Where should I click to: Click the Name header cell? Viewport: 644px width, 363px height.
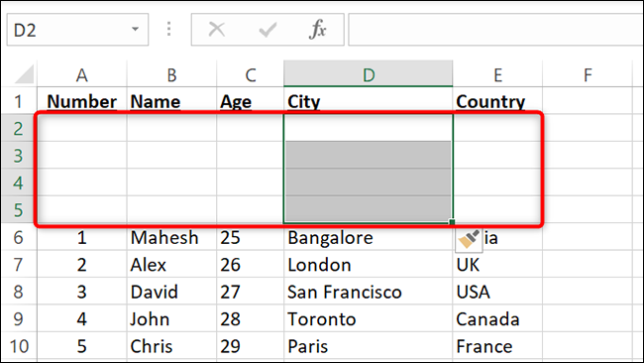pos(171,101)
